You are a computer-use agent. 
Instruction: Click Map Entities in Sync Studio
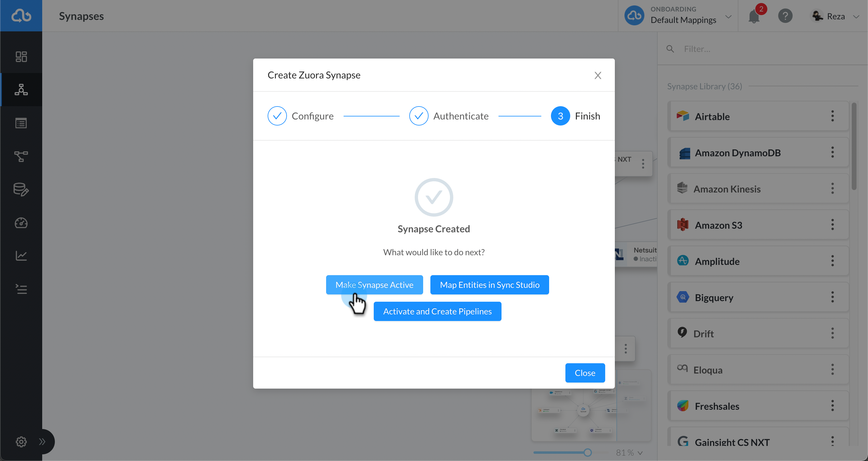[x=489, y=285]
